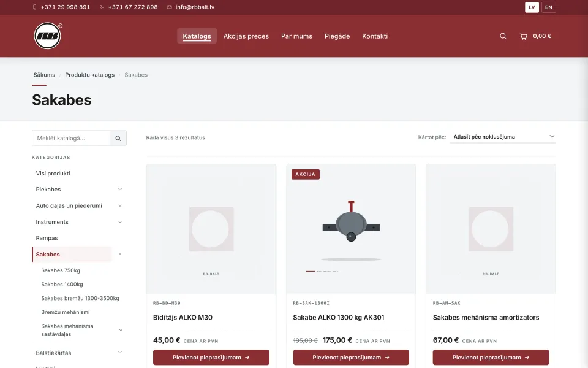Switch language to EN

[549, 7]
